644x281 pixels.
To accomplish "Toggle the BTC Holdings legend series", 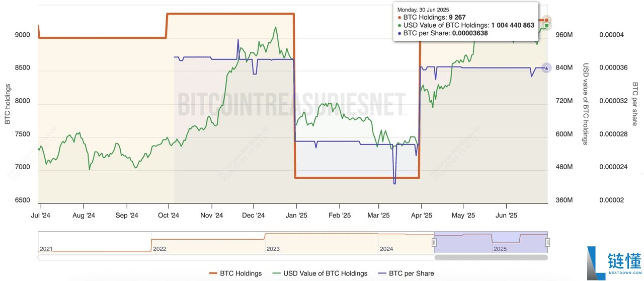I will 235,273.
